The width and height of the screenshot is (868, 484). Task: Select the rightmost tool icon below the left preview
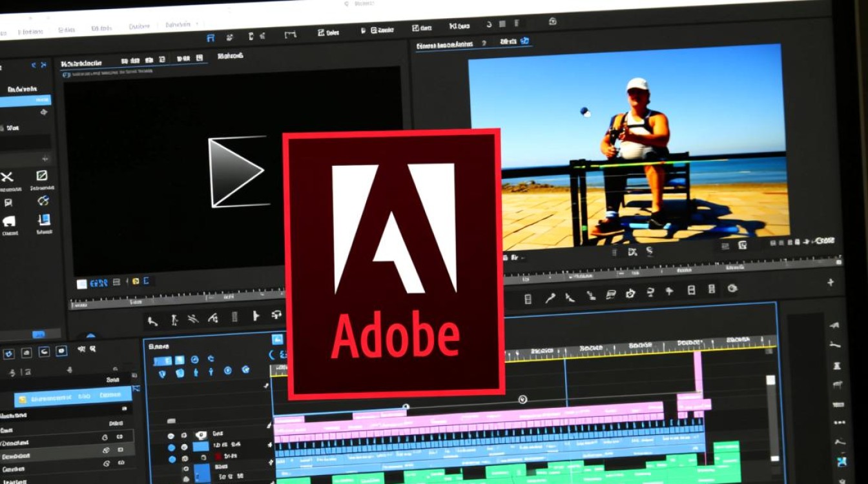coord(276,315)
